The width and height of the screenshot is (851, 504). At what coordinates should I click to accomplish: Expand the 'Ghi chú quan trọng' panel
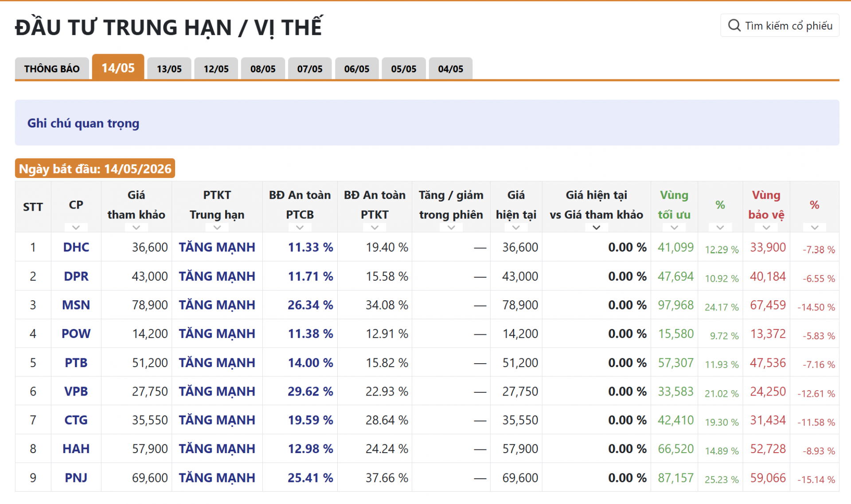click(427, 123)
